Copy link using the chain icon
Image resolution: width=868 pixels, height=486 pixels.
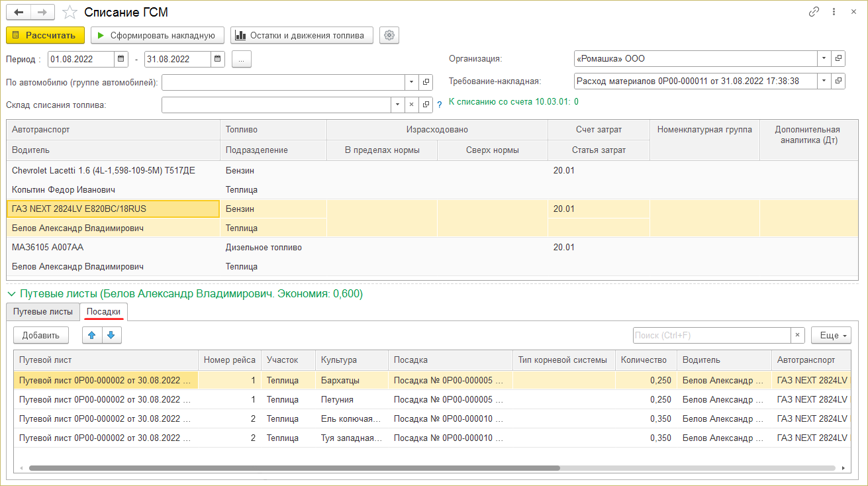814,12
